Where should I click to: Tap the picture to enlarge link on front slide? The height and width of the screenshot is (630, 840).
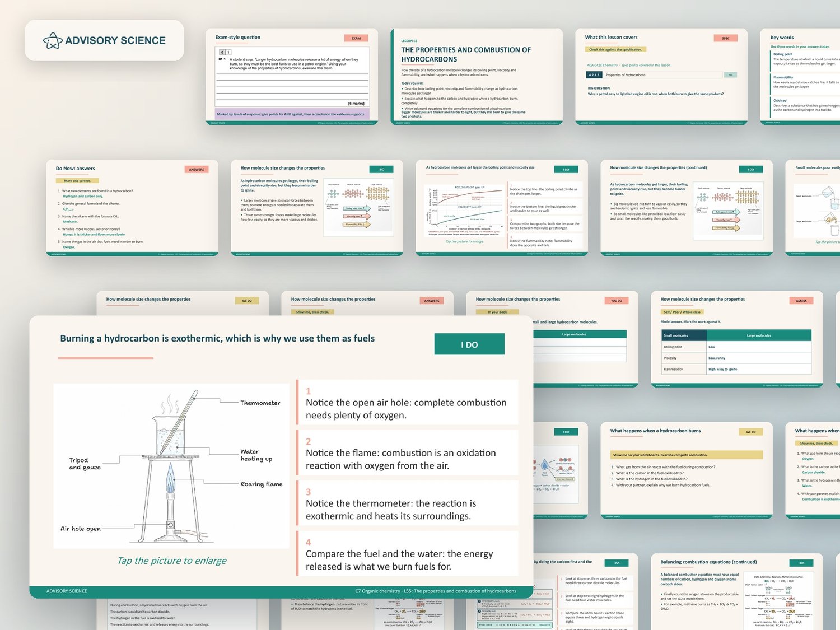coord(172,561)
